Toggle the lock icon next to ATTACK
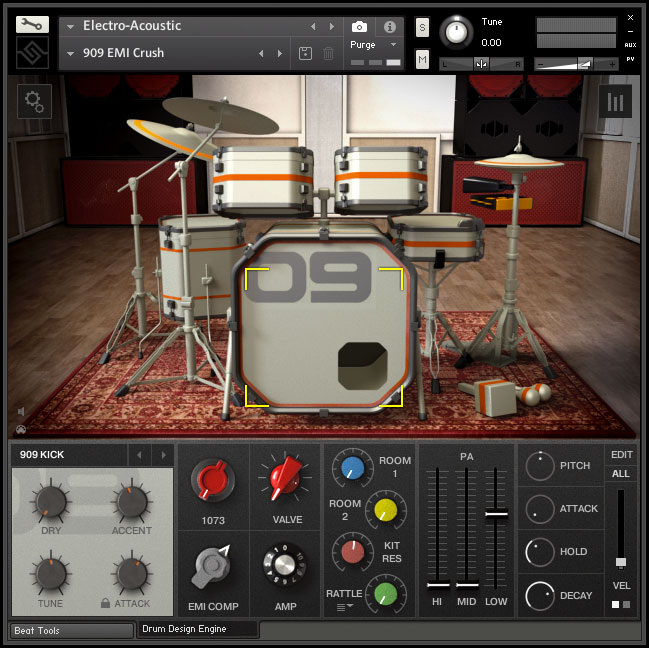The image size is (649, 648). click(106, 603)
